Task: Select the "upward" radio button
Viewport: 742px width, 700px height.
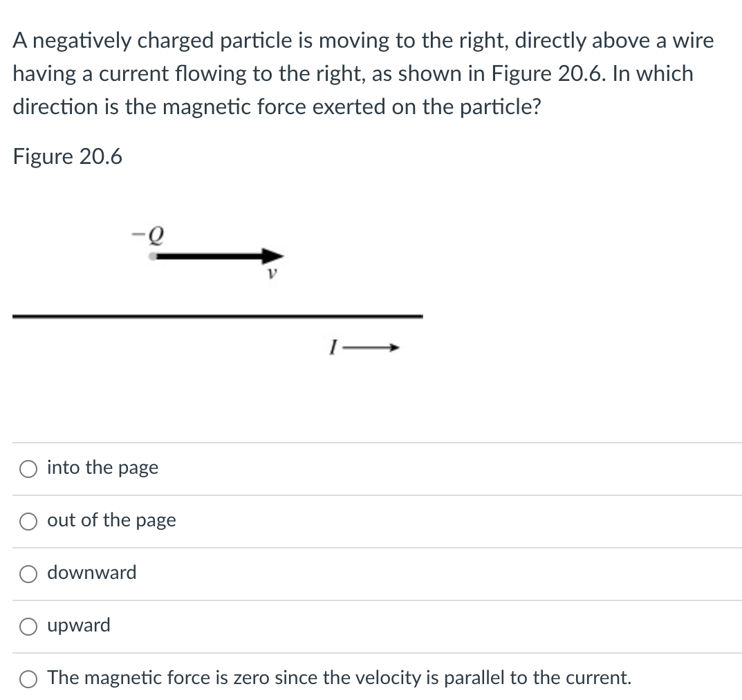Action: pos(28,626)
